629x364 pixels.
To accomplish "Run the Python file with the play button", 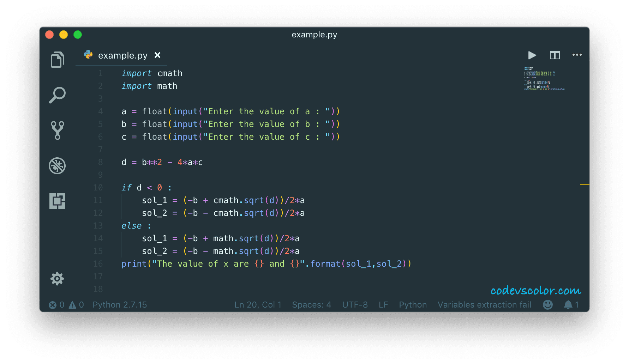I will 532,55.
